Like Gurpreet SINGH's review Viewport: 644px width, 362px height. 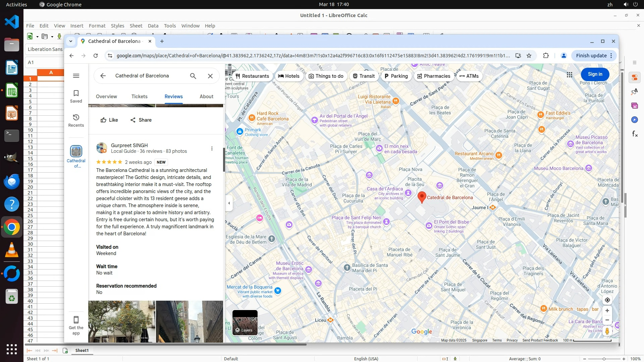tap(109, 120)
